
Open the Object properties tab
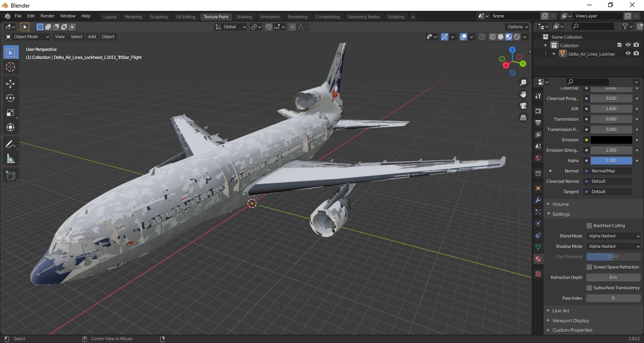point(538,188)
